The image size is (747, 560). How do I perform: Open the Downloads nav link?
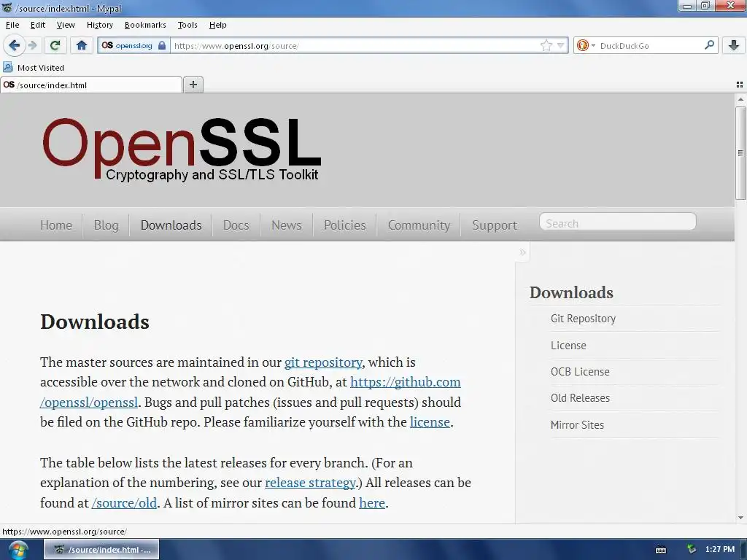pyautogui.click(x=171, y=225)
